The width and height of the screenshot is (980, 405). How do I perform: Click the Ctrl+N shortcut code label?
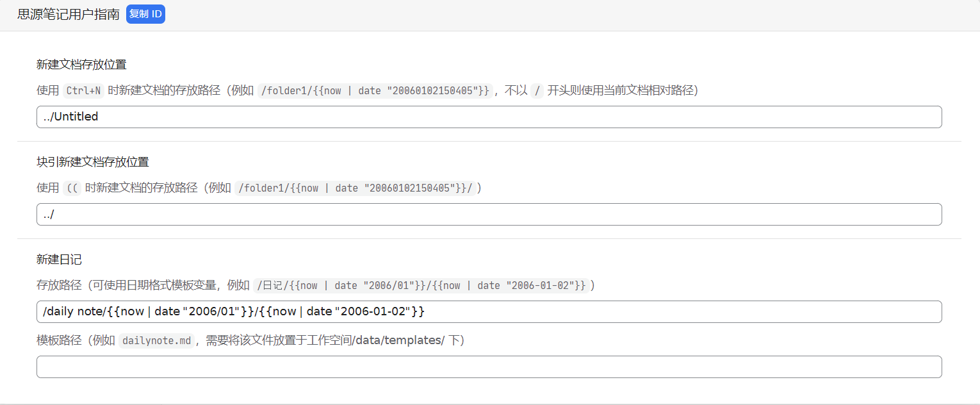click(83, 90)
